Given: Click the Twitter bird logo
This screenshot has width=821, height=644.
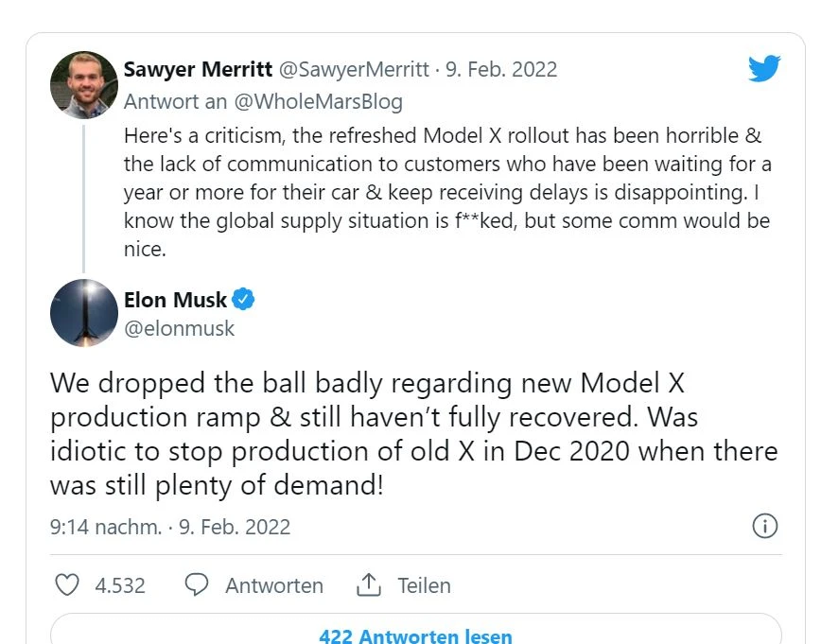Looking at the screenshot, I should point(763,69).
